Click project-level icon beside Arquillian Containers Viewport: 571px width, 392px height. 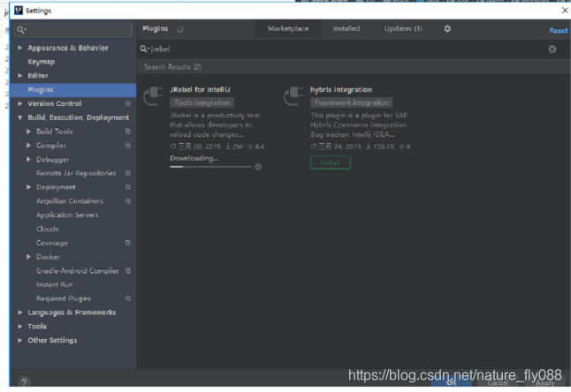tap(128, 200)
